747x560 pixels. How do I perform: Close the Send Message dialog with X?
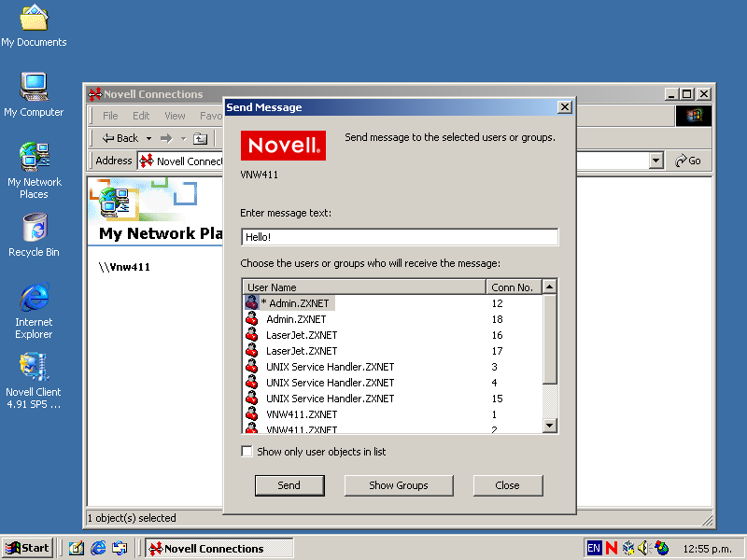tap(565, 107)
